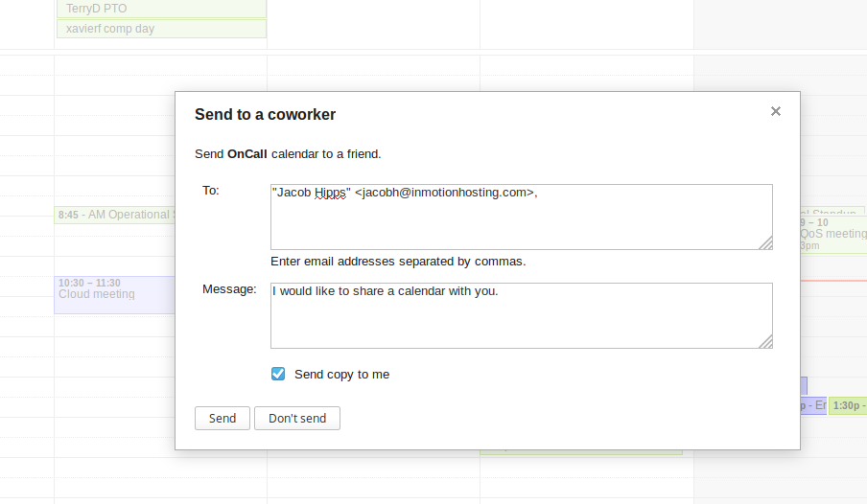Click the jacobh@inmotionhosting.com address text
This screenshot has height=504, width=867.
pos(444,193)
